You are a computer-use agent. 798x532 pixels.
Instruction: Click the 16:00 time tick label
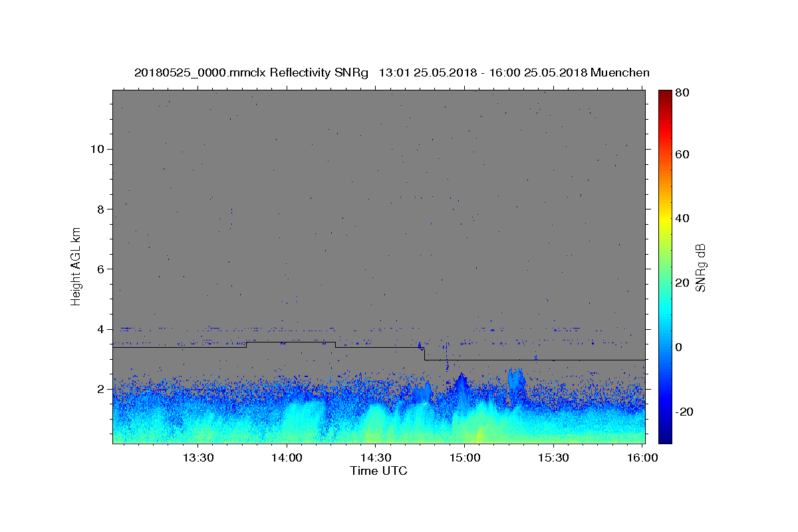642,458
